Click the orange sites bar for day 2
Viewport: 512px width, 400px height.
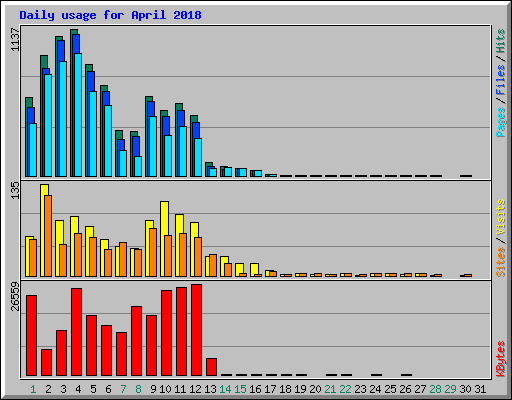tap(48, 236)
